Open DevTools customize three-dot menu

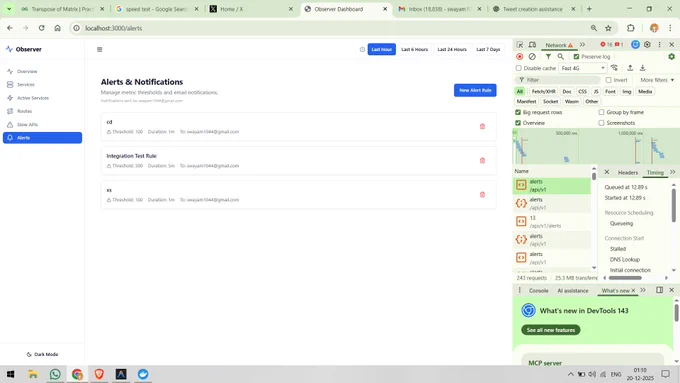[x=659, y=45]
